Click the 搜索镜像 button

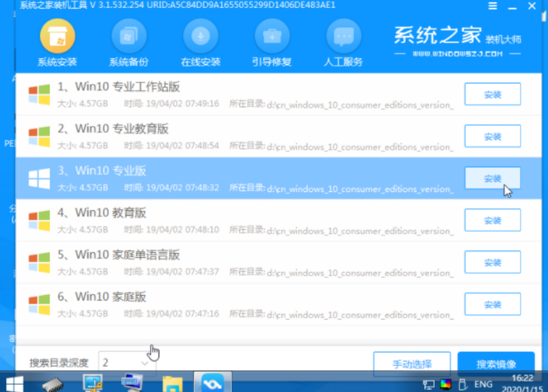pyautogui.click(x=496, y=364)
